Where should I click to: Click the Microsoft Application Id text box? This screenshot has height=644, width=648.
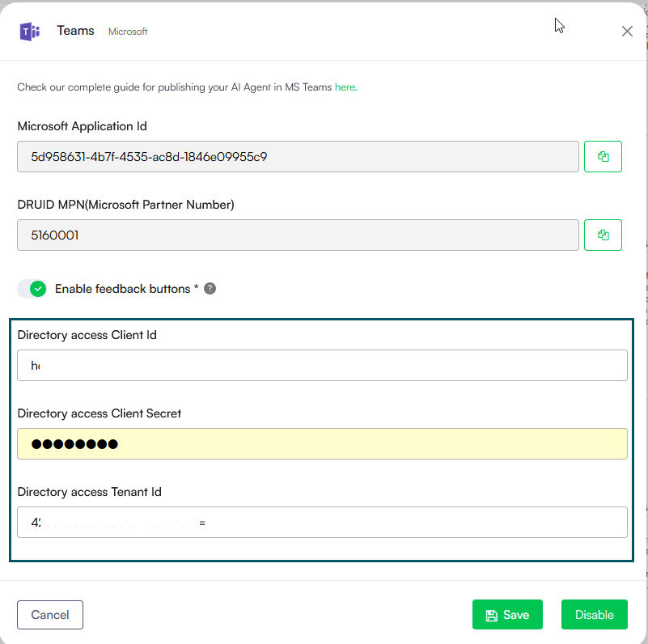point(298,157)
